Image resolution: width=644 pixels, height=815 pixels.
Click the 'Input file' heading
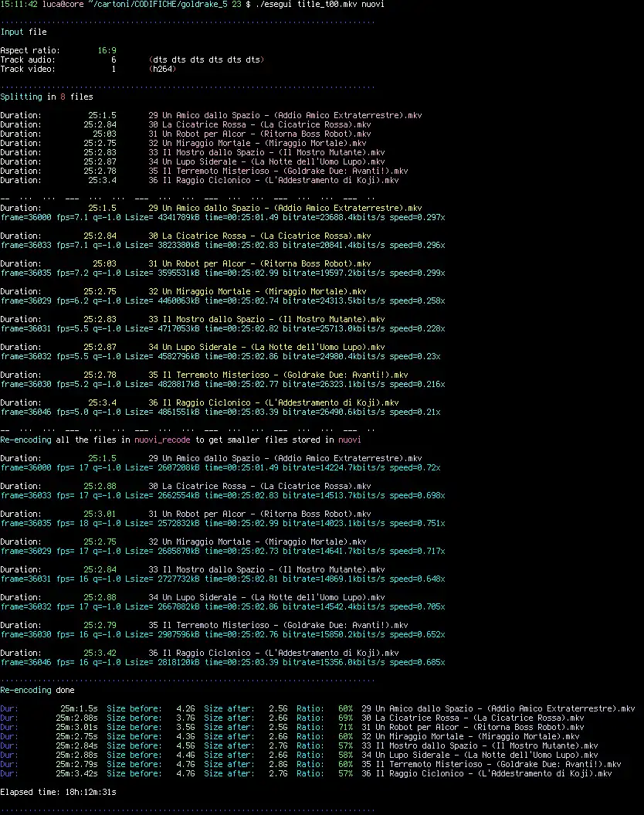pyautogui.click(x=23, y=32)
